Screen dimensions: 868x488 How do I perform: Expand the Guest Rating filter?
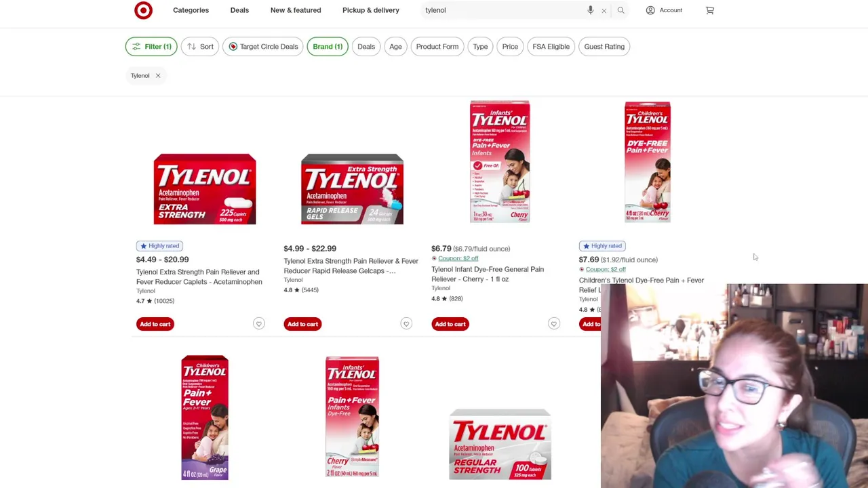point(604,47)
